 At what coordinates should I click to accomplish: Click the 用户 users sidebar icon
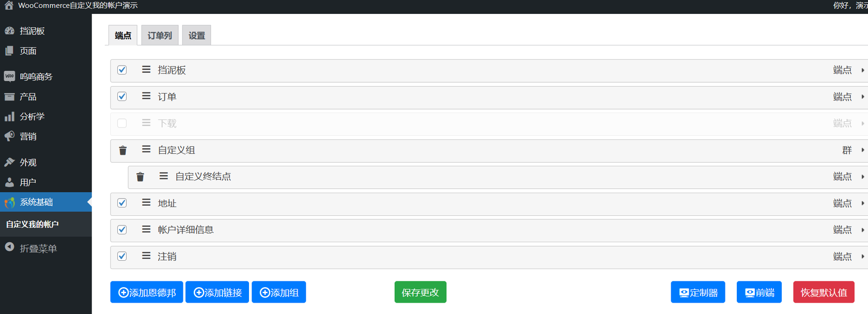point(9,182)
